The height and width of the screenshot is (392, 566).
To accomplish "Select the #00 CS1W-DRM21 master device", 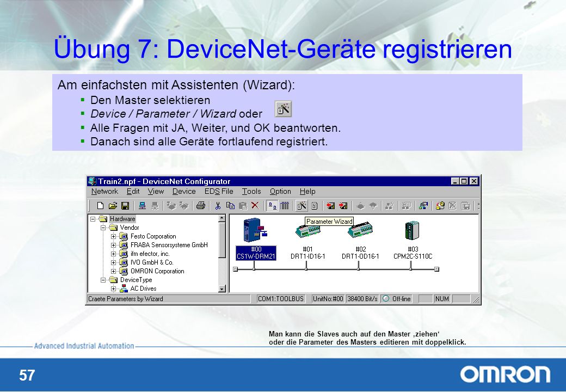I will (256, 239).
